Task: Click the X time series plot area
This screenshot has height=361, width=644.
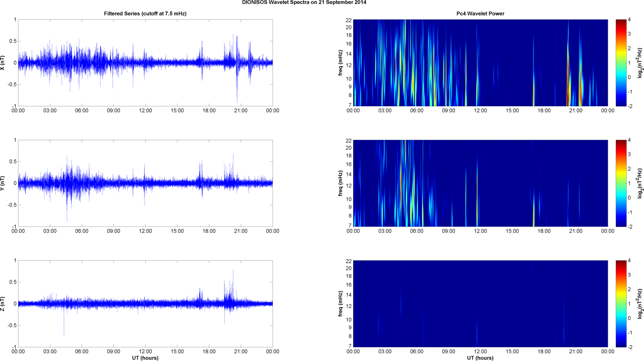Action: click(x=145, y=63)
